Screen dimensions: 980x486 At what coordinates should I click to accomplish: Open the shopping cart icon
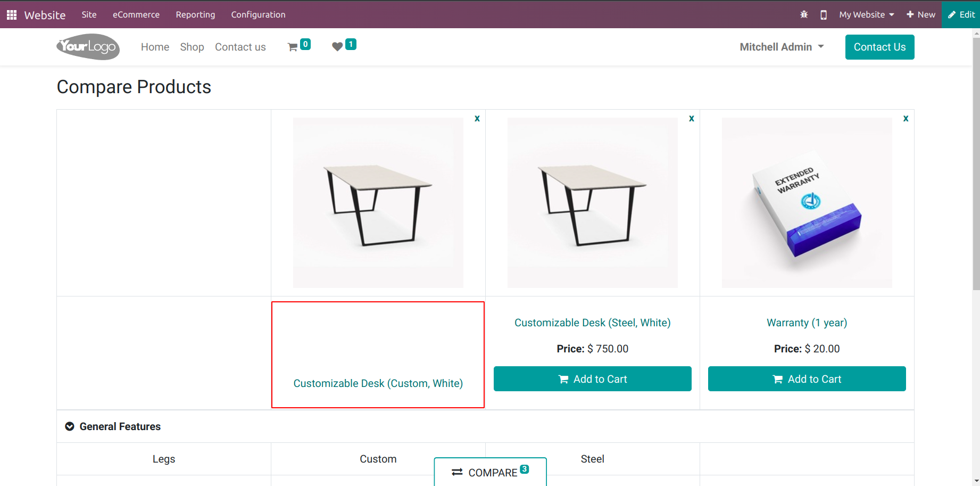[293, 47]
